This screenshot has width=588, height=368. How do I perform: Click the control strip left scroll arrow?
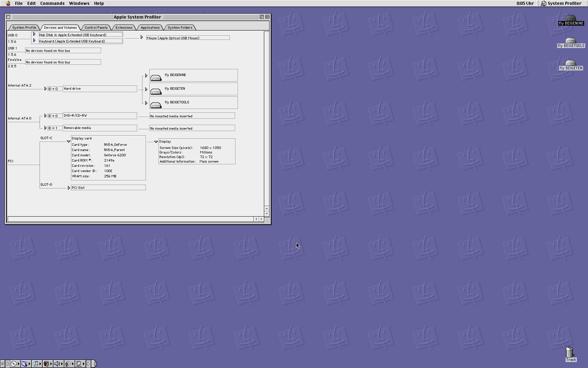point(7,364)
